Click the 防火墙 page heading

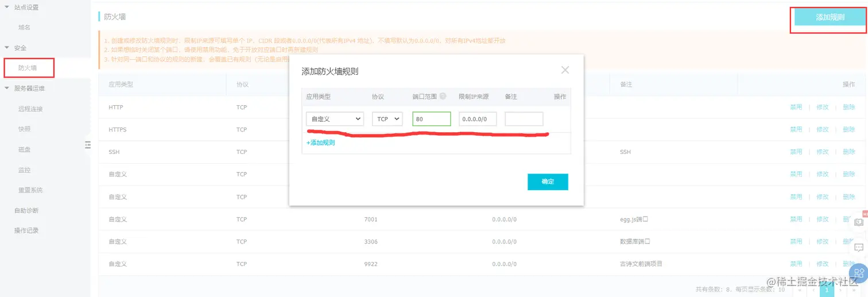coord(114,17)
